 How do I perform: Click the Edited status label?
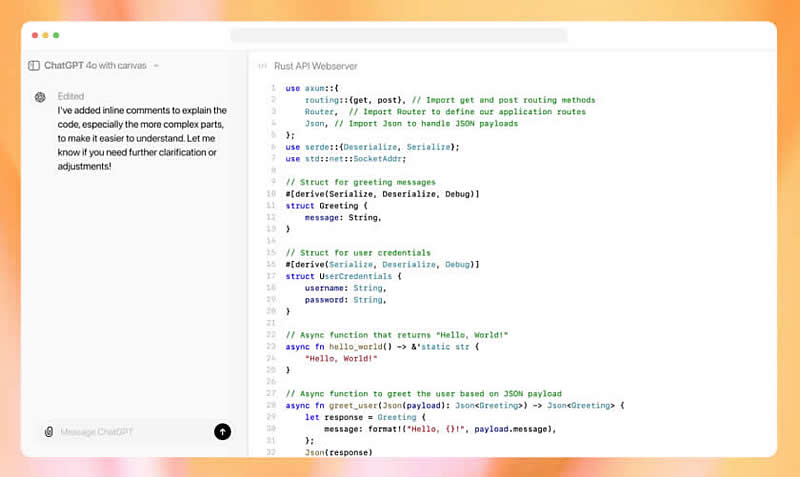pyautogui.click(x=71, y=97)
